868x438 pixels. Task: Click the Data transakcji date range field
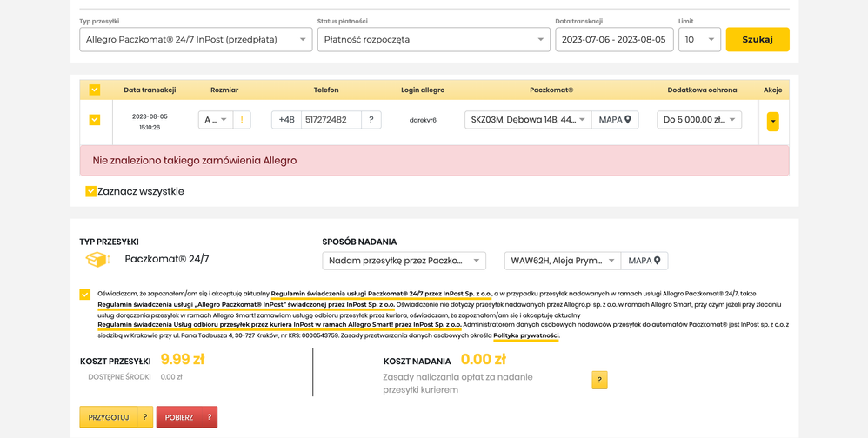[x=614, y=40]
